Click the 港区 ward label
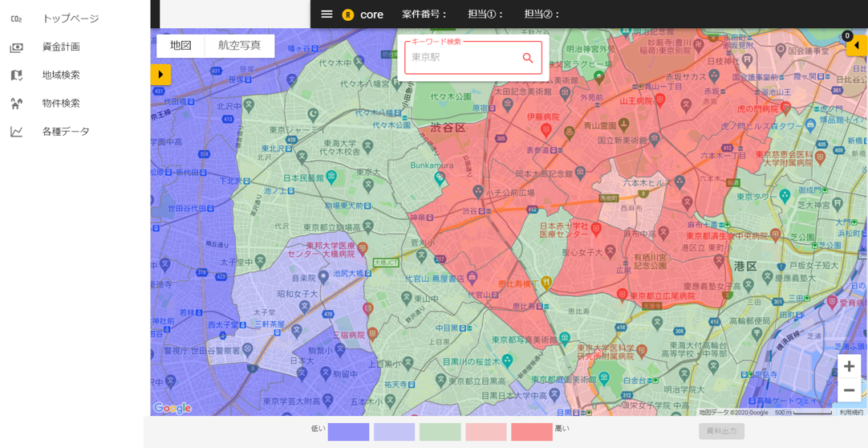 tap(744, 267)
